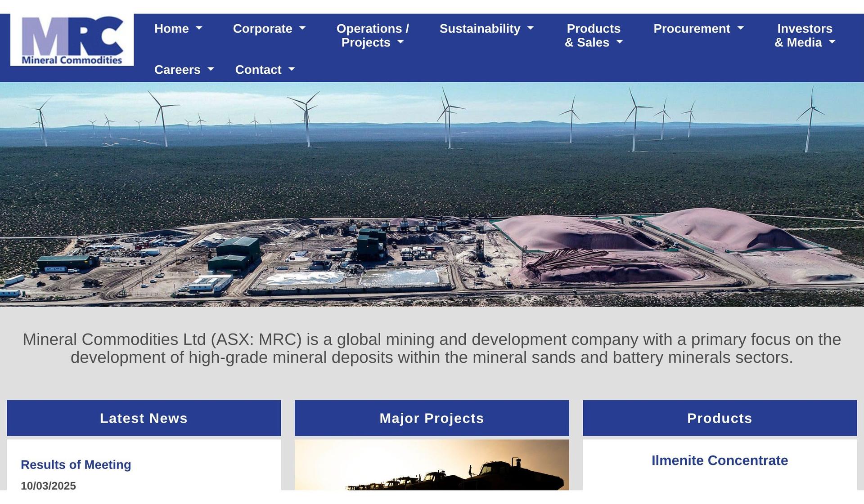864x504 pixels.
Task: Expand the Contact menu
Action: coord(265,70)
